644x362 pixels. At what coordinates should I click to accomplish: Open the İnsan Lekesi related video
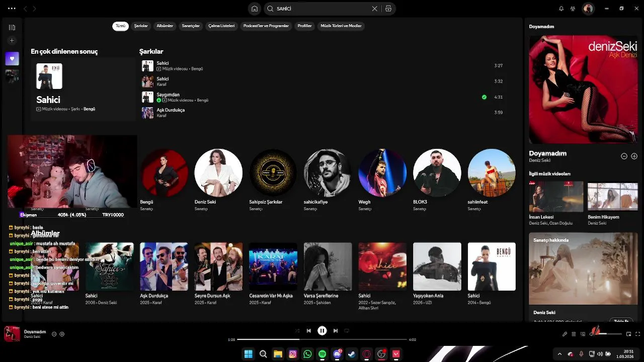(x=556, y=203)
